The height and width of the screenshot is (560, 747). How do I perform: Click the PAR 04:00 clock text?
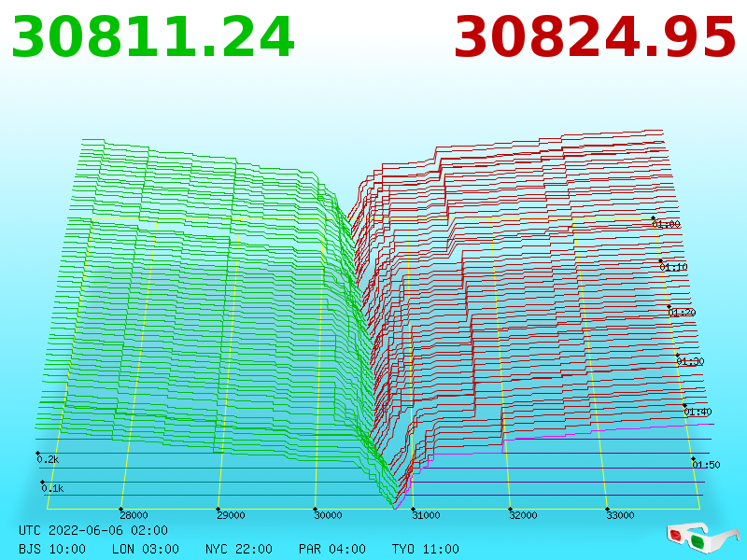click(332, 549)
